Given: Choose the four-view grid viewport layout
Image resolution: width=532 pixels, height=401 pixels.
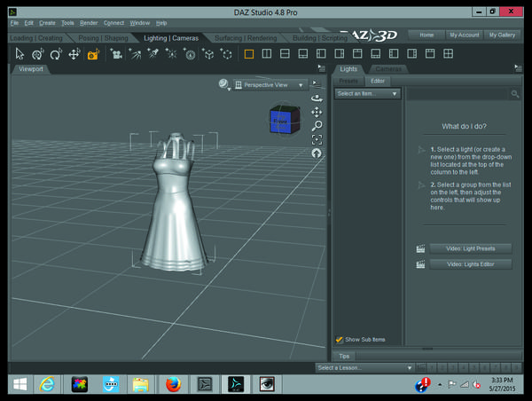Looking at the screenshot, I should [448, 53].
